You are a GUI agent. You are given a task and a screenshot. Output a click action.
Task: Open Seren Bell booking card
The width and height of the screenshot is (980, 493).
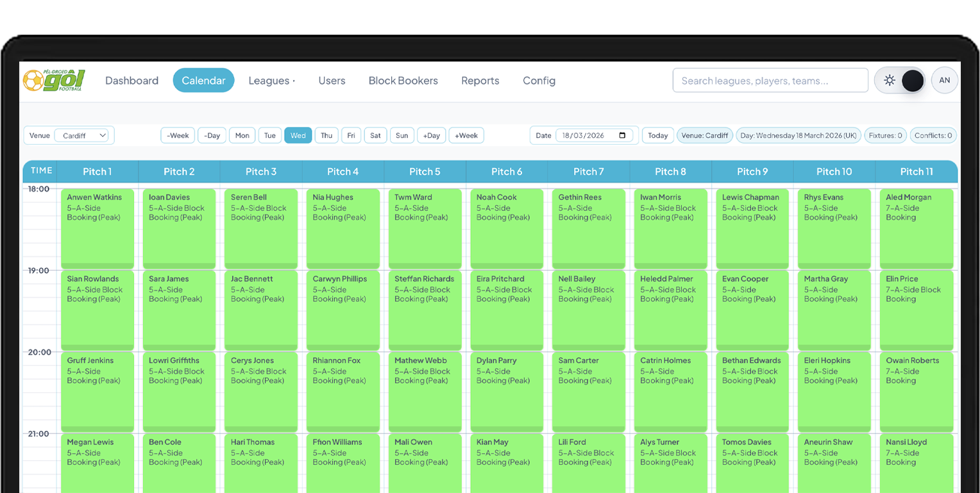pyautogui.click(x=261, y=228)
